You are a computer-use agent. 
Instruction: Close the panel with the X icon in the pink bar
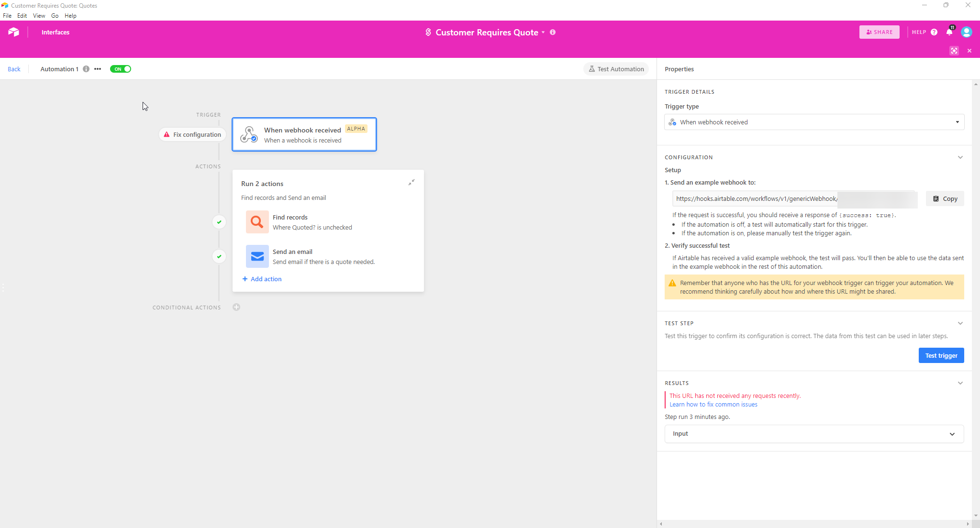(969, 51)
